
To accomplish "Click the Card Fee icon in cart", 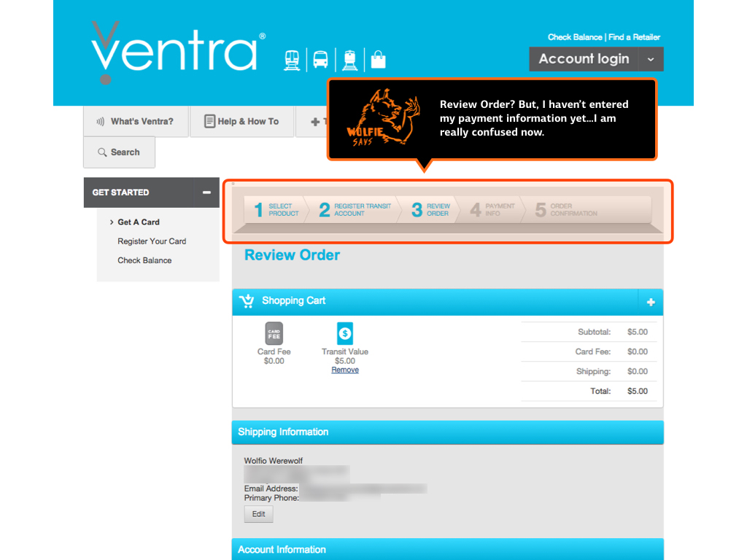I will coord(274,334).
